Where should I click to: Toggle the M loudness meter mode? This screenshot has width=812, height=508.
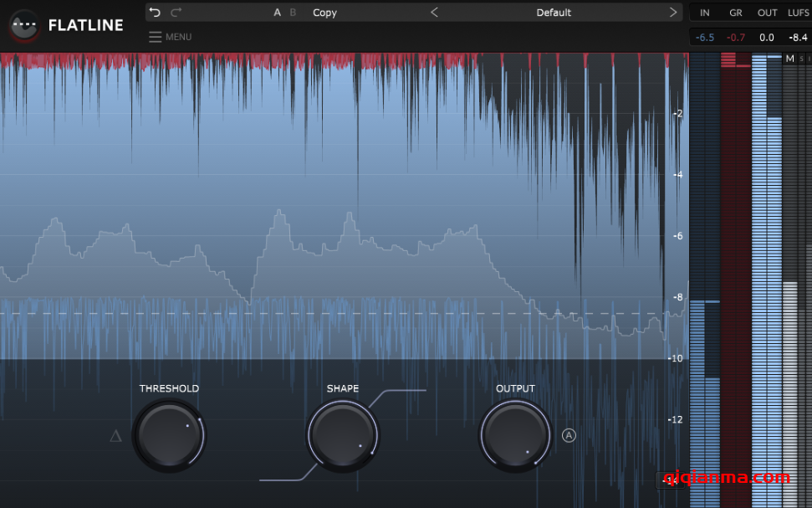pos(789,59)
